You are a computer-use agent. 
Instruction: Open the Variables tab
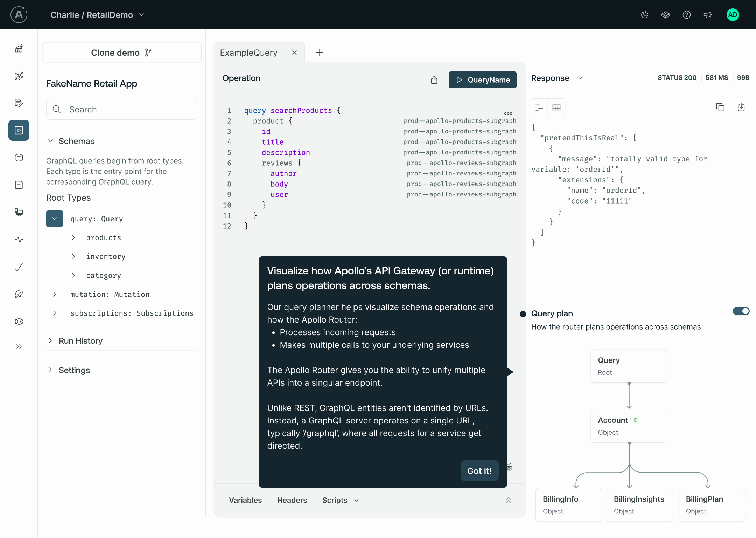pyautogui.click(x=245, y=500)
